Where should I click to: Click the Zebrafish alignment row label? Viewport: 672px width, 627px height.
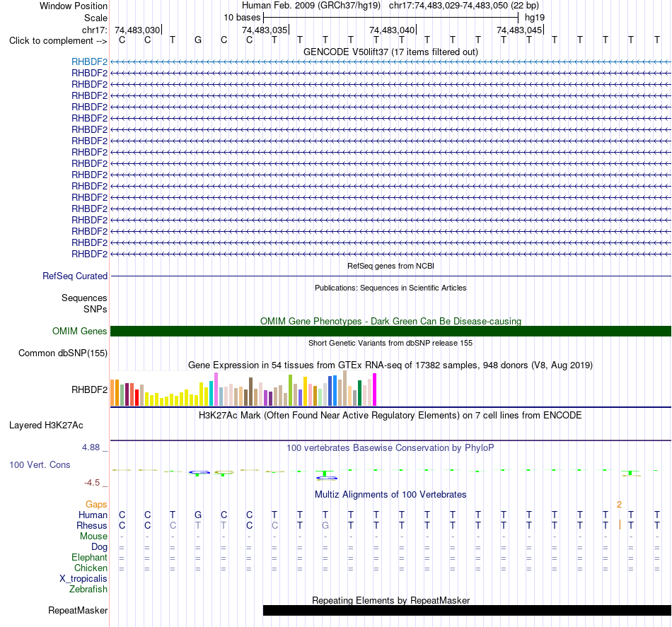88,590
